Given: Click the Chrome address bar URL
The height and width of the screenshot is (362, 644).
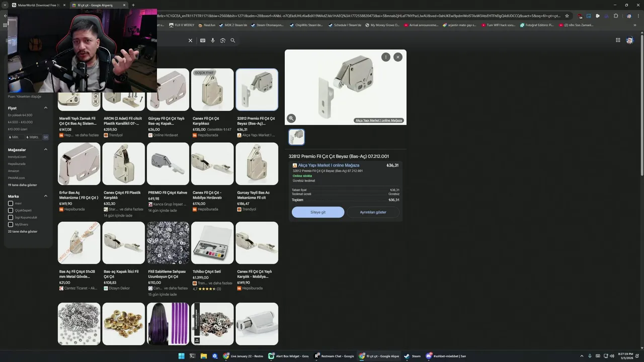Looking at the screenshot, I should point(360,16).
